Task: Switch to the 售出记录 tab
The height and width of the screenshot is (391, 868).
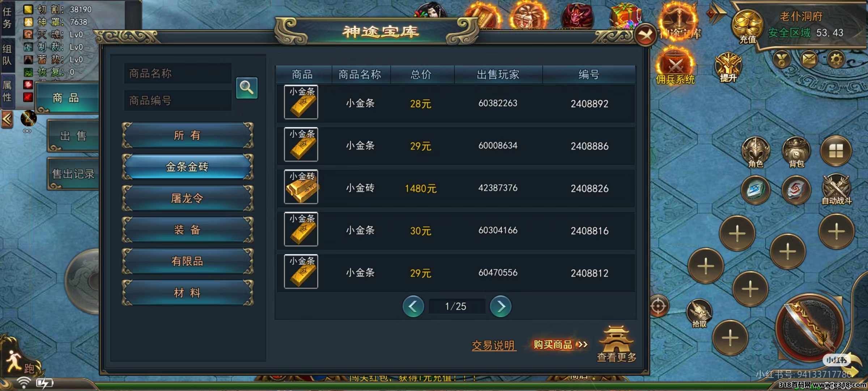Action: point(73,174)
